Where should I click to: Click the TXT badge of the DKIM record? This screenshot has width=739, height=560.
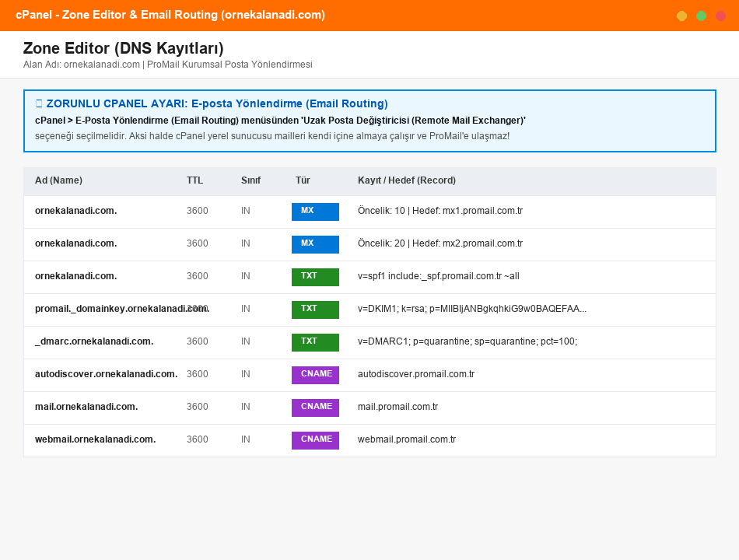pyautogui.click(x=315, y=310)
